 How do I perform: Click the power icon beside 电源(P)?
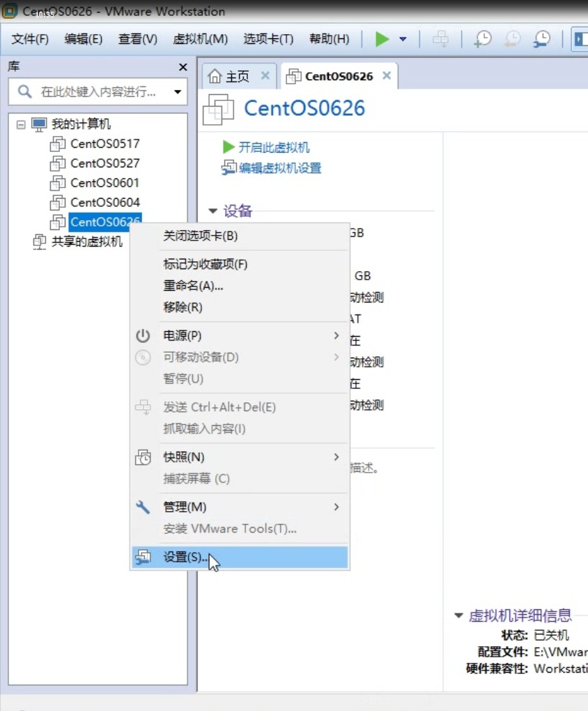[142, 335]
